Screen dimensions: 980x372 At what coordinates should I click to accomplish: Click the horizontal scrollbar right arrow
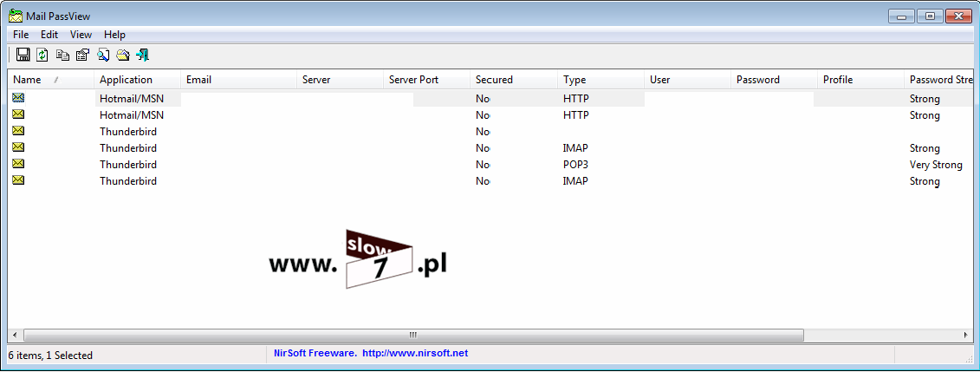click(965, 335)
